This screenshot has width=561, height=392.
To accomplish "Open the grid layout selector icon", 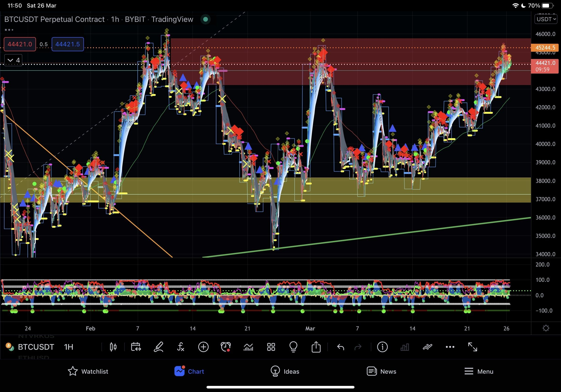I will (x=271, y=347).
